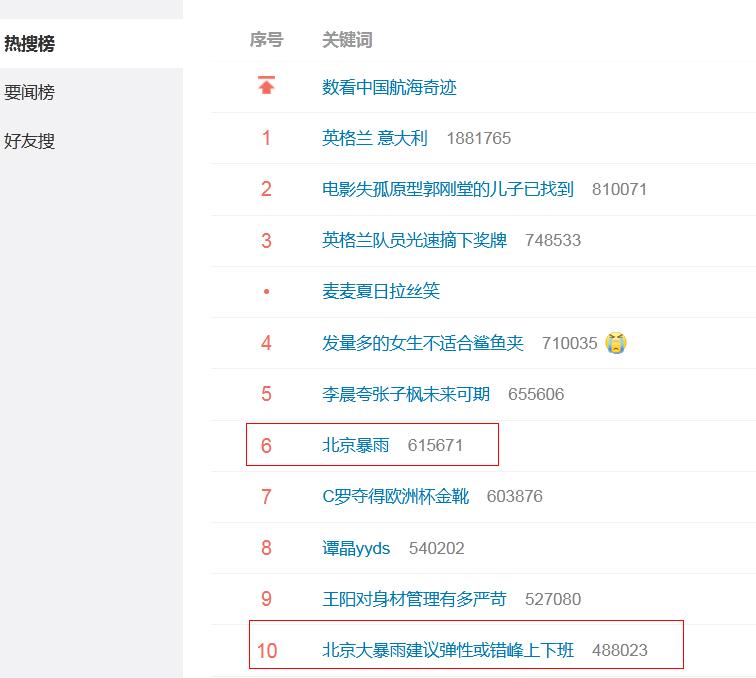Open the 北京暴雨 trending topic
Screen dimensions: 756x678
355,445
